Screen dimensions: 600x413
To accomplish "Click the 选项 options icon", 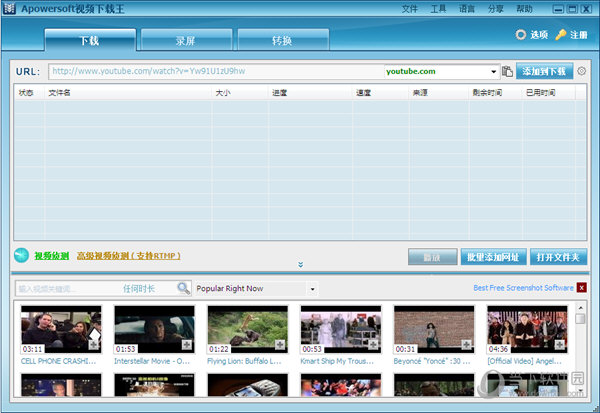I will click(520, 35).
